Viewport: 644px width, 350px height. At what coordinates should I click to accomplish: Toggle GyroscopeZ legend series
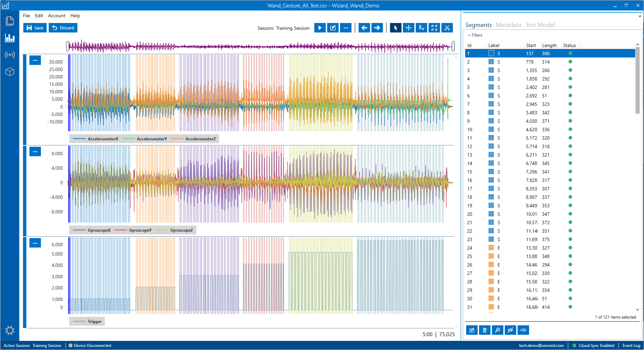click(x=174, y=230)
